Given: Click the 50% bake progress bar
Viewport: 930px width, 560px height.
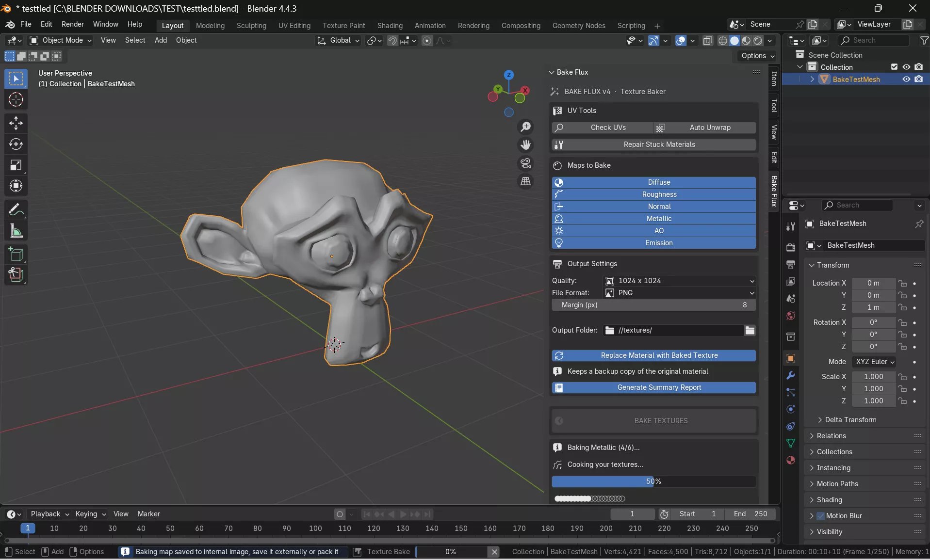Looking at the screenshot, I should (x=654, y=482).
